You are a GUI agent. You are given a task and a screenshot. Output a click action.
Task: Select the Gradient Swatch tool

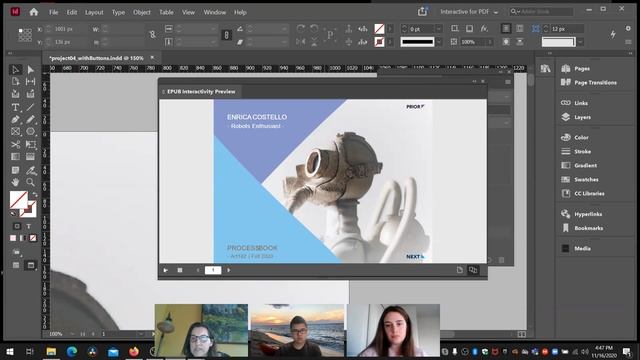pos(15,157)
